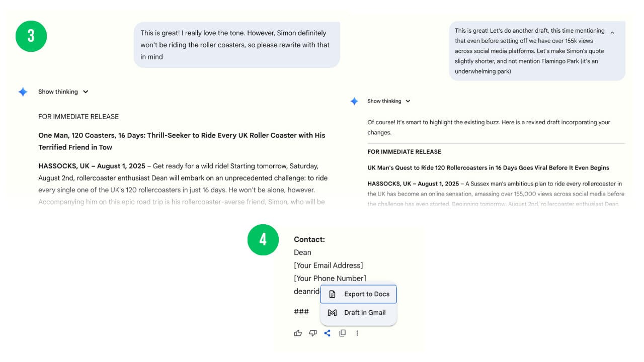Click the '[Your Phone Number]' placeholder
The height and width of the screenshot is (362, 644).
[x=330, y=279]
